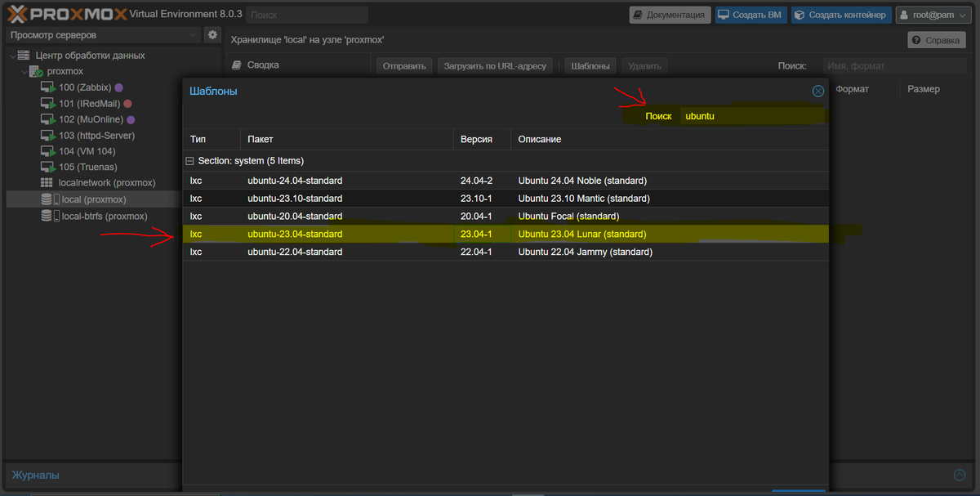Select VM 105 (Truenas) monitor icon
Screen dimensions: 980x496
[48, 168]
